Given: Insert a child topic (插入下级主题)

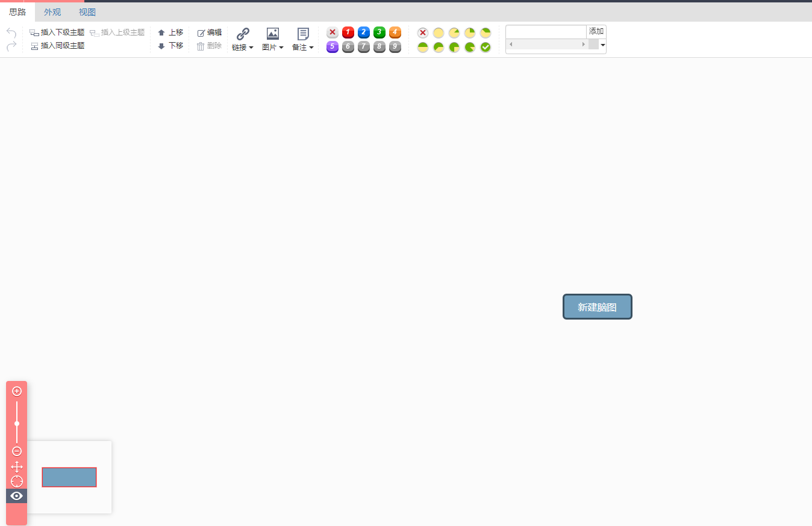Looking at the screenshot, I should [x=57, y=32].
